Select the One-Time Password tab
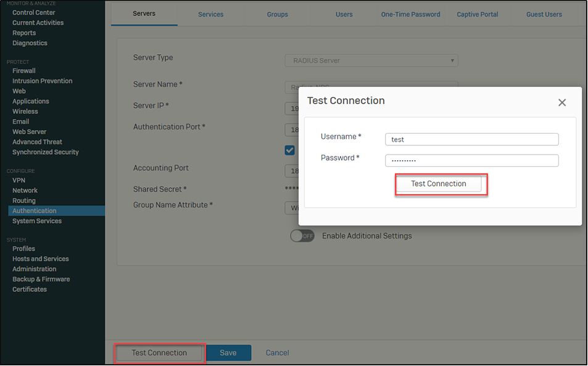Image resolution: width=588 pixels, height=366 pixels. click(x=410, y=14)
